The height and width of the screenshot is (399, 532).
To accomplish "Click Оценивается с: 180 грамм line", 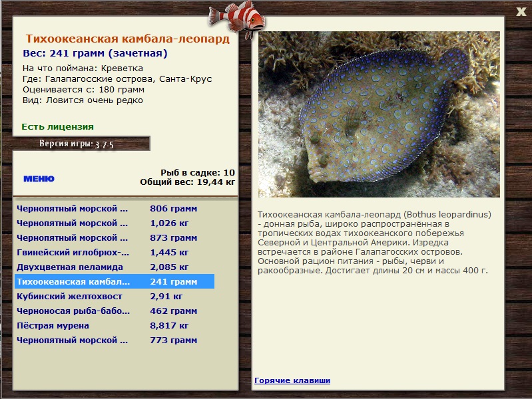I will [x=83, y=90].
